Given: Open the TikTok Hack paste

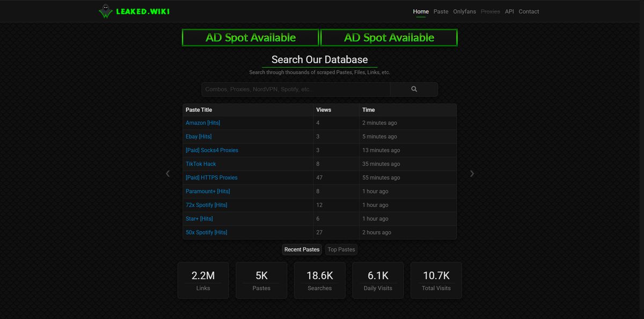Looking at the screenshot, I should 200,164.
